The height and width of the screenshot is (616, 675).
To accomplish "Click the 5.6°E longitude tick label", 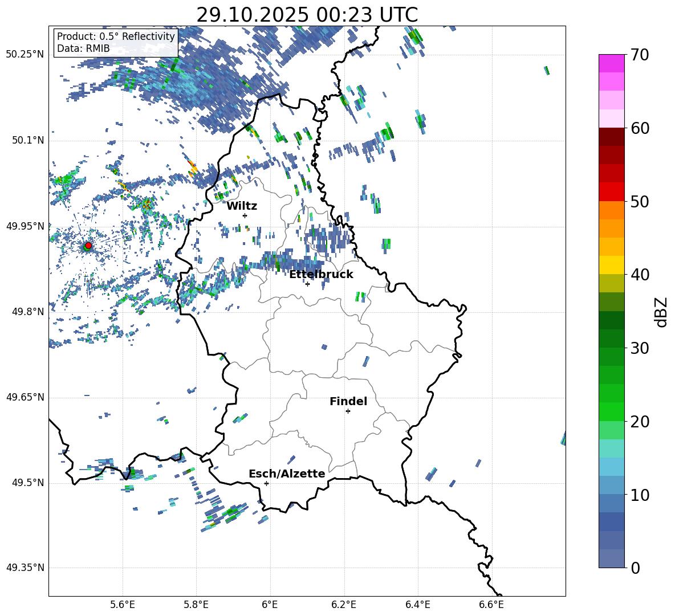I will 122,605.
